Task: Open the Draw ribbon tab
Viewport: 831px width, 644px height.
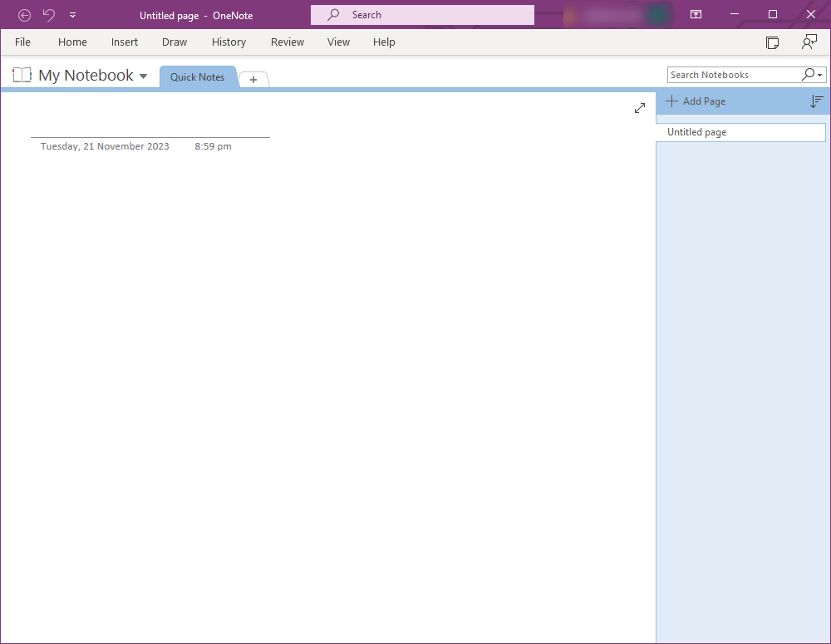Action: 175,42
